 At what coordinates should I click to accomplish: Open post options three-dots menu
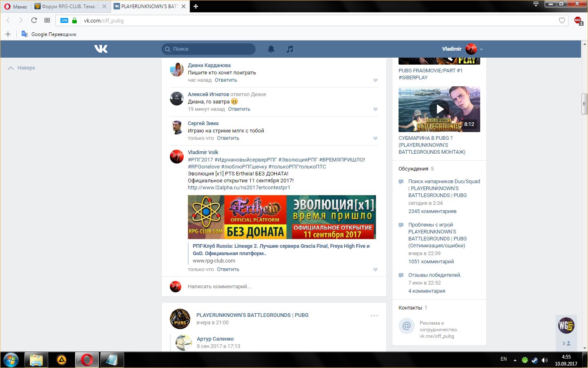coord(374,316)
